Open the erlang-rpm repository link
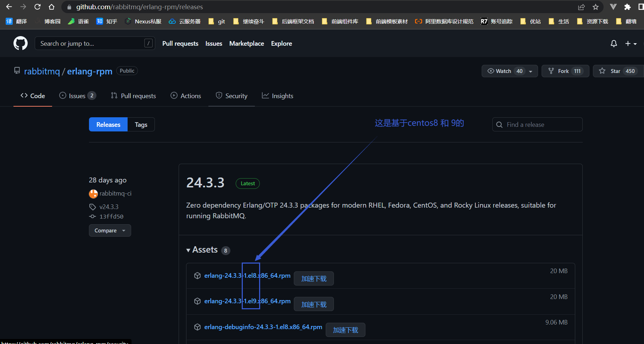Screen dimensions: 644x344 (x=90, y=71)
